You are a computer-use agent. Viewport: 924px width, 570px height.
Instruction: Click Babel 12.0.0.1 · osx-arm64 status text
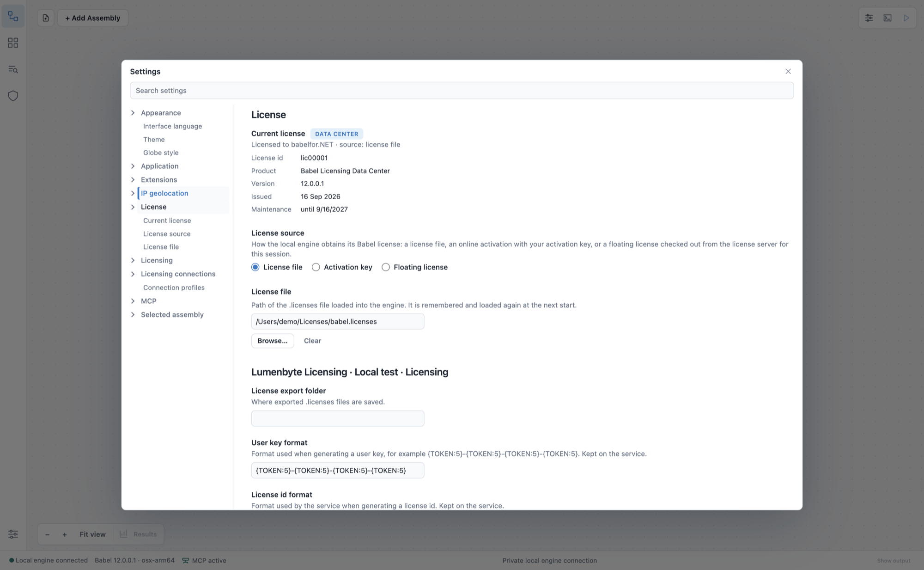[x=134, y=560]
